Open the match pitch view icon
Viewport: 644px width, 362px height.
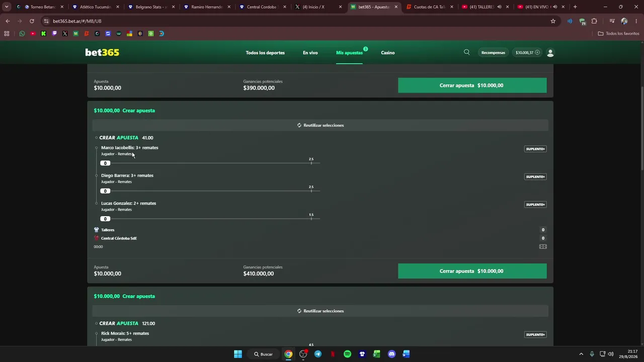[543, 246]
